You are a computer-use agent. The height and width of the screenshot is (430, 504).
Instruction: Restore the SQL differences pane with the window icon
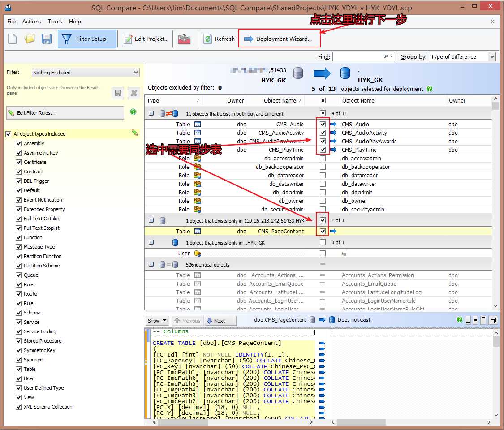point(493,320)
